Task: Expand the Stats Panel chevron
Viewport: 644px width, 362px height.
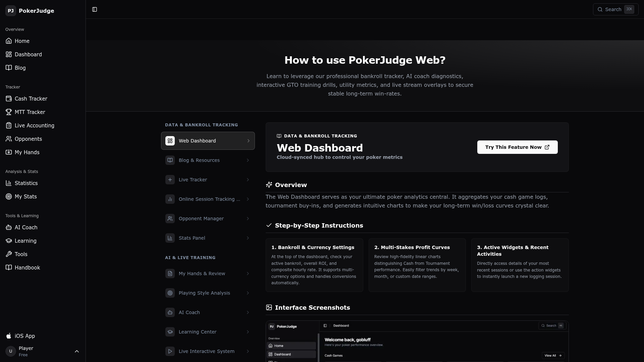Action: [248, 238]
